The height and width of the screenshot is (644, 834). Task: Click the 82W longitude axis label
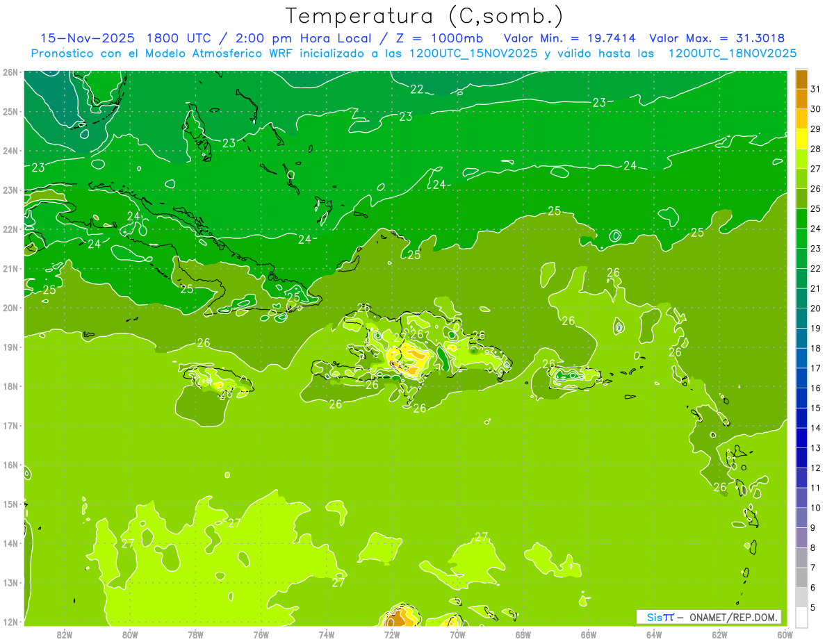(64, 634)
